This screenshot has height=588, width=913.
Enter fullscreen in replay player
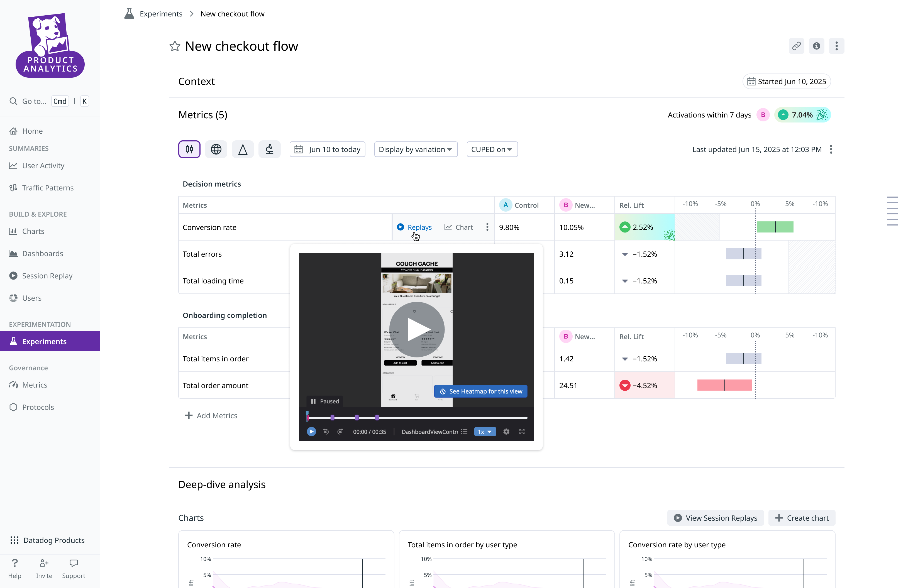[x=522, y=432]
